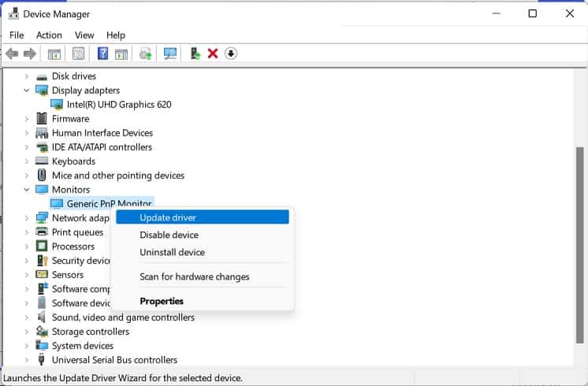Click the printer toolbar icon
Viewport: 588px width, 386px height.
tap(146, 54)
